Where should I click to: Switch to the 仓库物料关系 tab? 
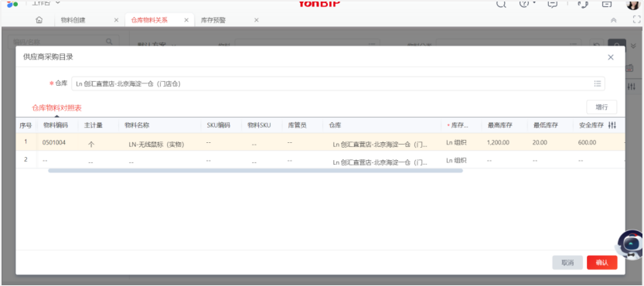point(149,20)
